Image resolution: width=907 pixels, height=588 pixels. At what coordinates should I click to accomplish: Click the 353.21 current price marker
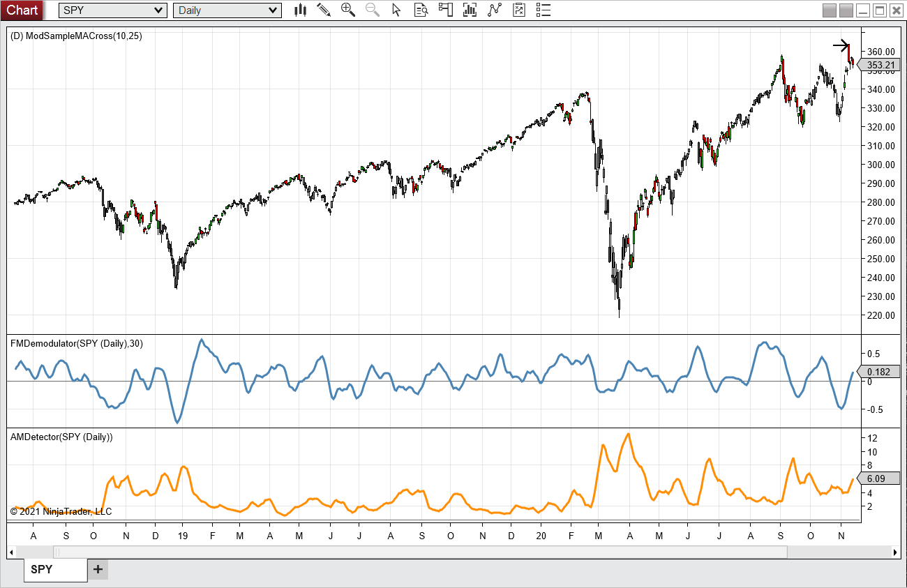879,65
